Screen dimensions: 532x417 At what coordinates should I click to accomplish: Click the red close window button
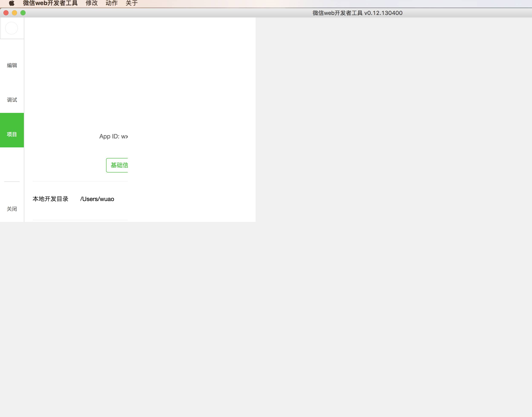(6, 13)
